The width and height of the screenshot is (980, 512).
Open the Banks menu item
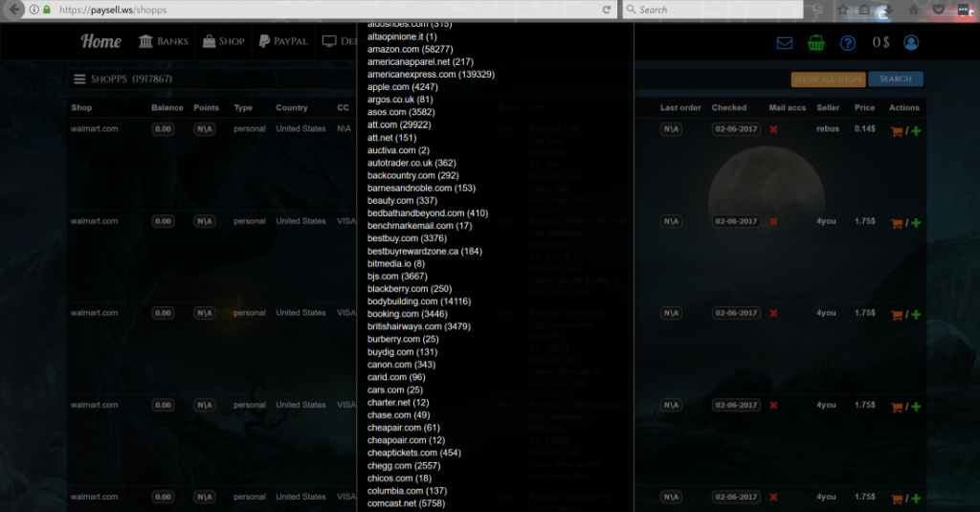[172, 41]
